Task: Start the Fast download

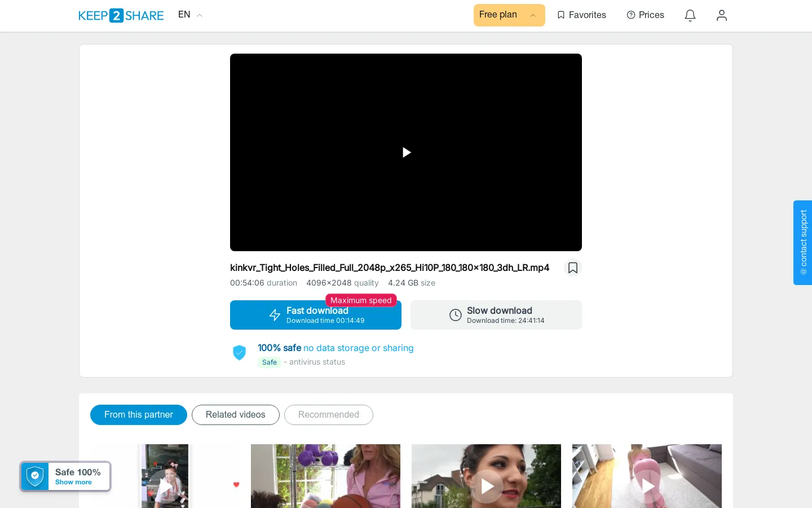Action: [316, 315]
